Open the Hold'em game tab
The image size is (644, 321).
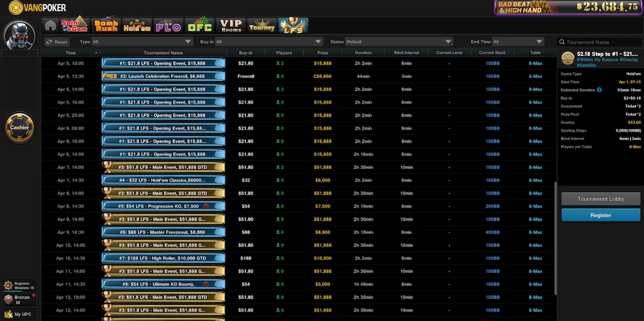[137, 26]
